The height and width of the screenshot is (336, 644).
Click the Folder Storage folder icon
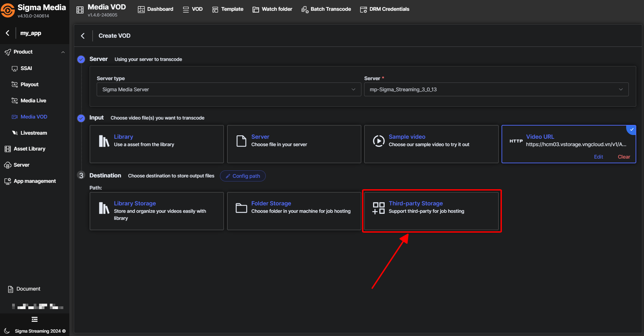tap(241, 208)
